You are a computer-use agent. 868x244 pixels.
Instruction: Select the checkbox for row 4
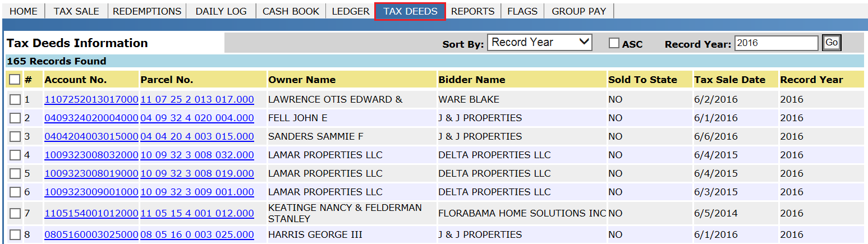(x=15, y=155)
